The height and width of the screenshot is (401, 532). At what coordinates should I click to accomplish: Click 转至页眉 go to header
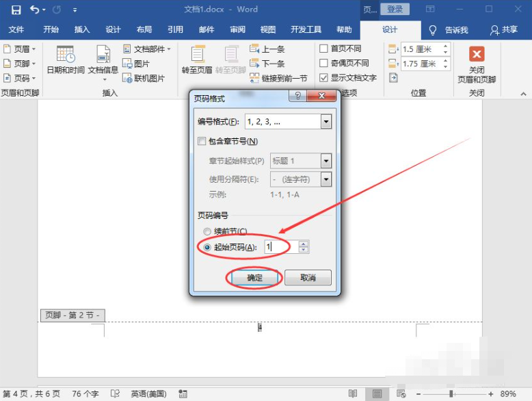tap(197, 60)
